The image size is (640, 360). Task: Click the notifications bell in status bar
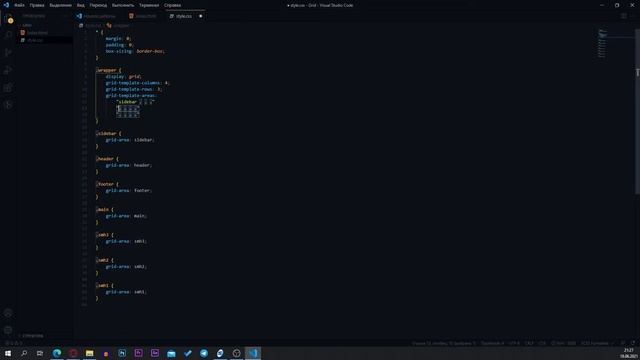(633, 343)
